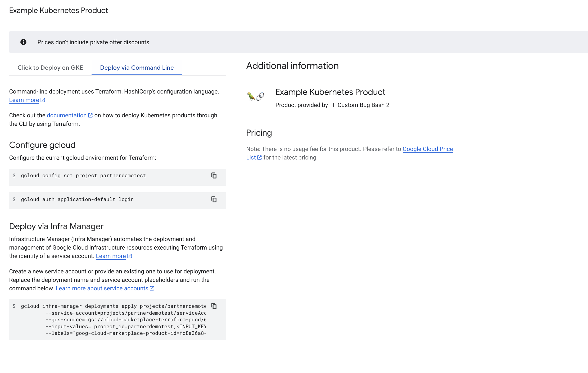Image resolution: width=588 pixels, height=373 pixels.
Task: Click external link icon next to Price List
Action: pos(259,157)
